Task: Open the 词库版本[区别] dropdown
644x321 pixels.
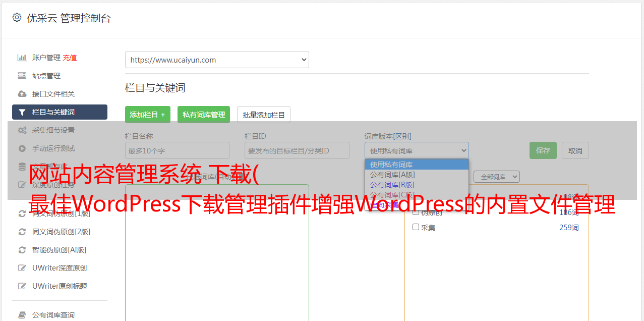Action: click(x=417, y=150)
